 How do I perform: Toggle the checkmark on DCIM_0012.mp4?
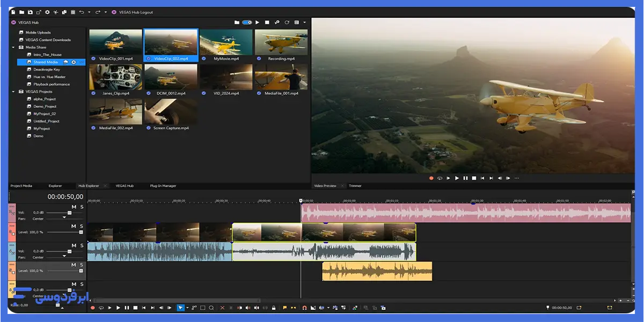coord(149,93)
